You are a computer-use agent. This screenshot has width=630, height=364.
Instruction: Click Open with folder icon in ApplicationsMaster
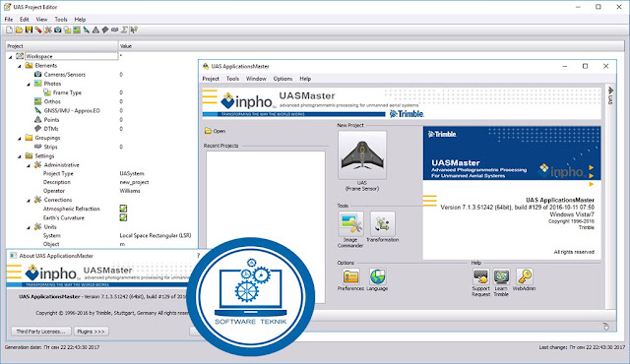215,131
